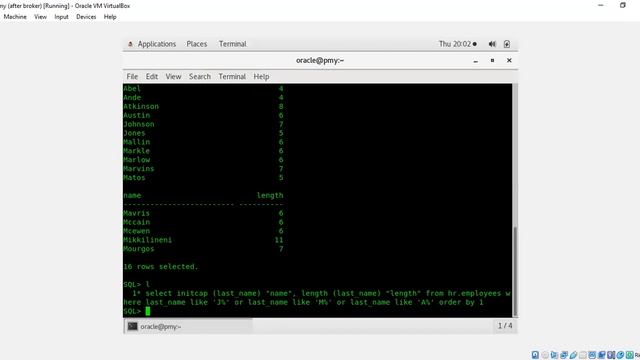
Task: Click the "name" column header
Action: point(132,196)
